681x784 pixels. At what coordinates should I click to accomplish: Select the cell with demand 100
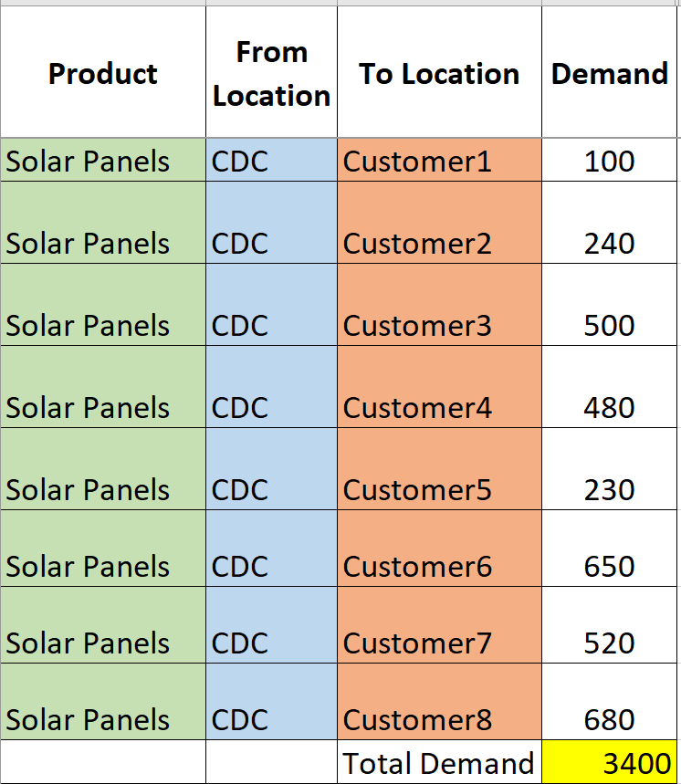point(609,160)
